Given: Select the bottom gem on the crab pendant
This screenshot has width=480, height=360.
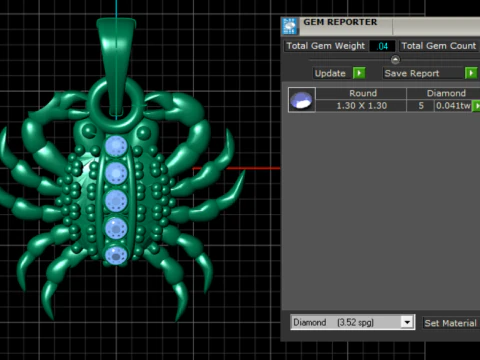Looking at the screenshot, I should (x=116, y=255).
